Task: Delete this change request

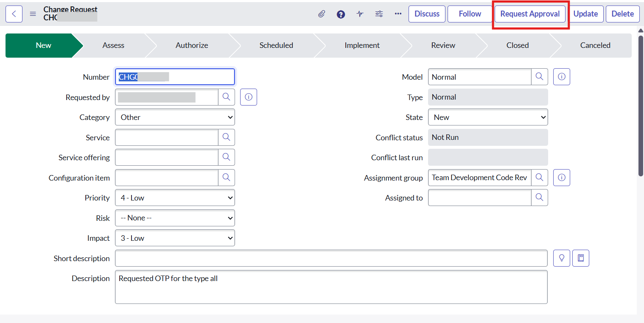Action: [623, 14]
